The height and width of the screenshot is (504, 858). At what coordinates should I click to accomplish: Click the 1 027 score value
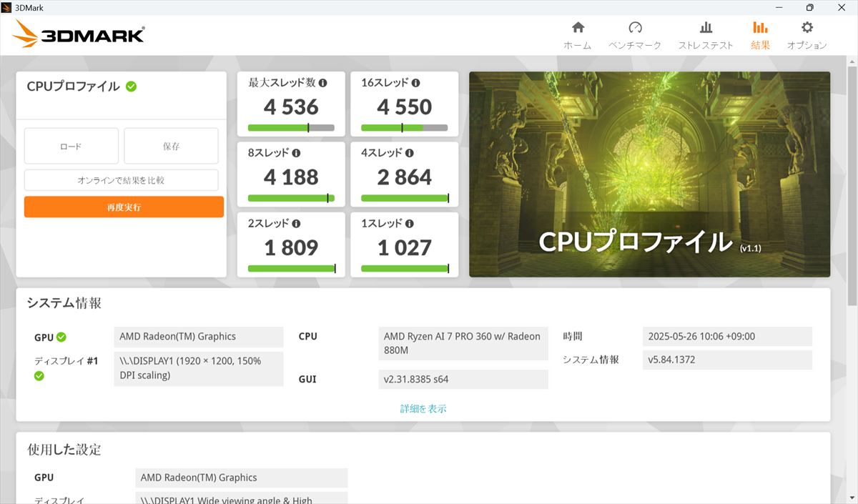(405, 247)
